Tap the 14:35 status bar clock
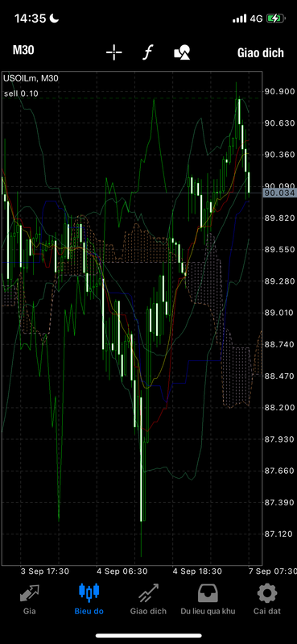This screenshot has height=644, width=297. (31, 18)
